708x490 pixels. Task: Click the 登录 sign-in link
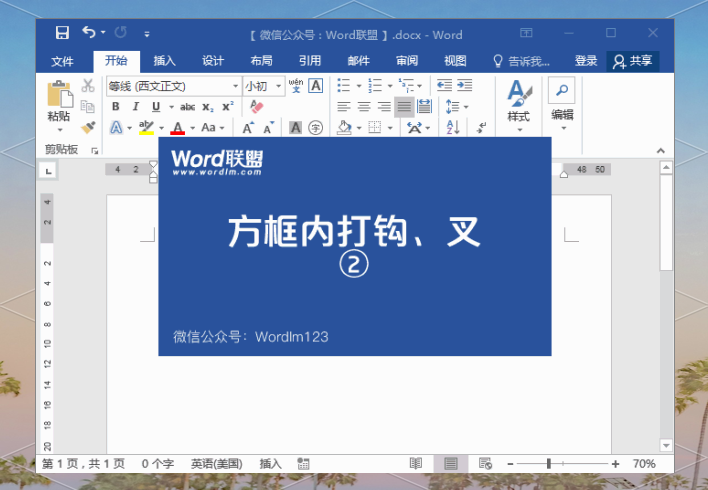coord(586,61)
